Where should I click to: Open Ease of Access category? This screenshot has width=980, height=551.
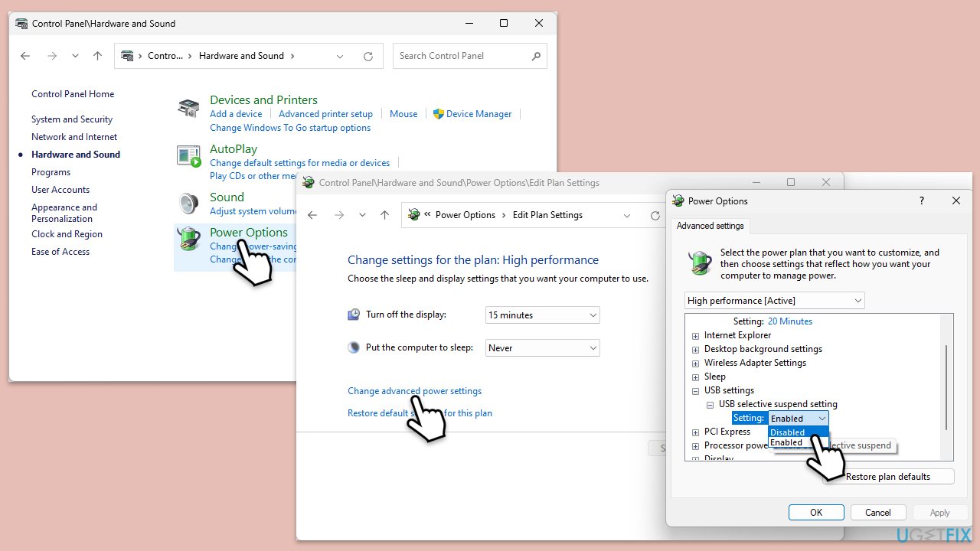tap(60, 252)
